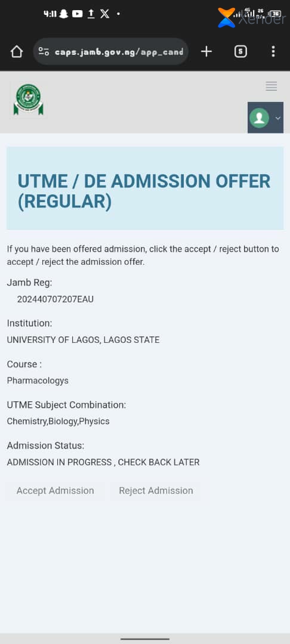This screenshot has height=644, width=290.
Task: Tap the upload arrow status icon
Action: pyautogui.click(x=91, y=14)
